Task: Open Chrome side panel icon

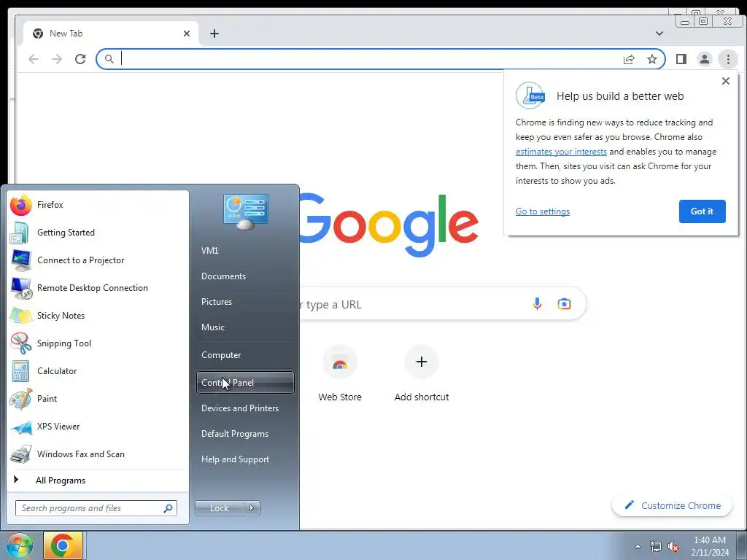Action: [681, 59]
